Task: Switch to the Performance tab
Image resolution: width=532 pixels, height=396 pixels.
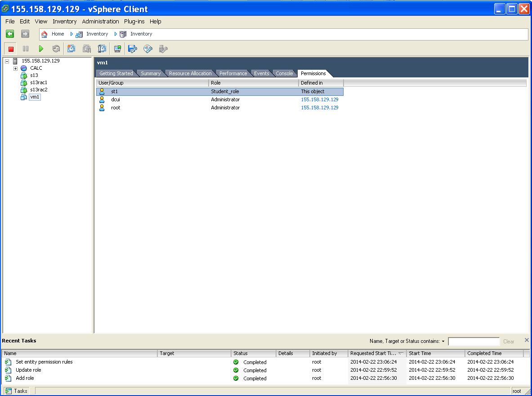Action: (233, 73)
